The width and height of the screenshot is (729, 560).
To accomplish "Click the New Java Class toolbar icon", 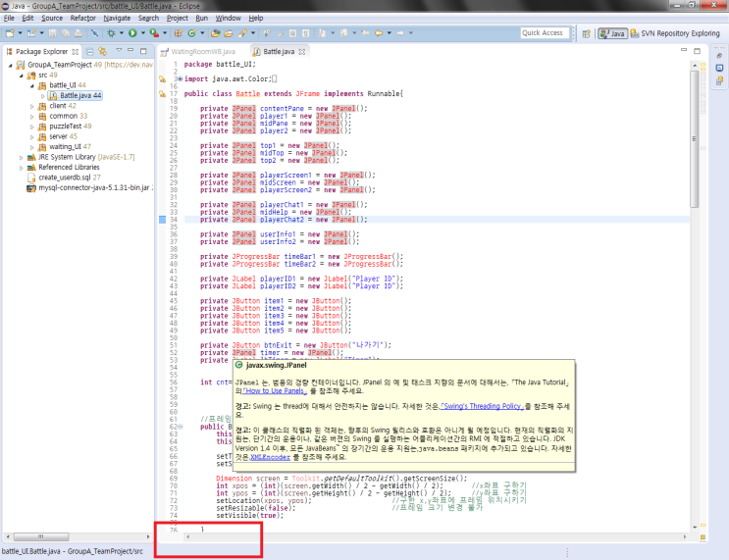I will pos(191,33).
